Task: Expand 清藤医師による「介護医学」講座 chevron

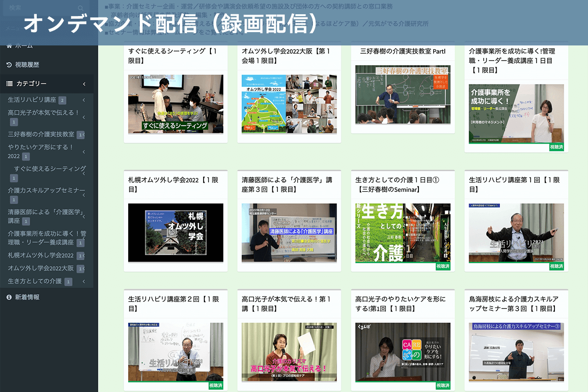Action: [84, 216]
